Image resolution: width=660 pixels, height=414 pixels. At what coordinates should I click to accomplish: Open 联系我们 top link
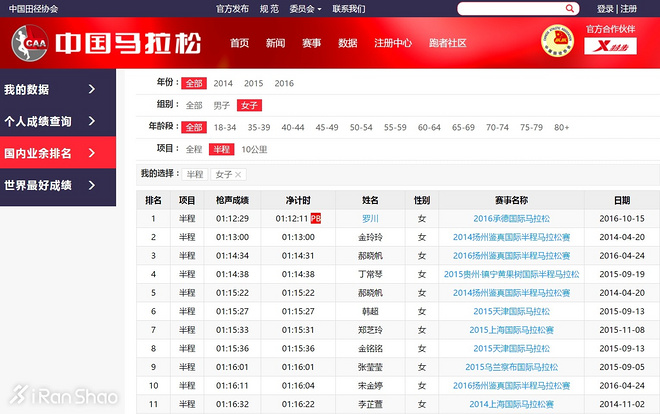coord(349,9)
